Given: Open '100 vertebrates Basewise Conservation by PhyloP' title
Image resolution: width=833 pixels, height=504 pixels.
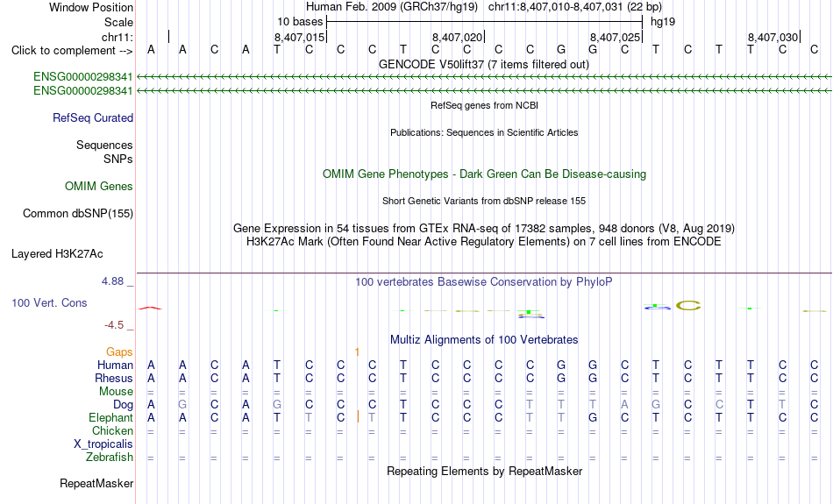Looking at the screenshot, I should [x=484, y=282].
